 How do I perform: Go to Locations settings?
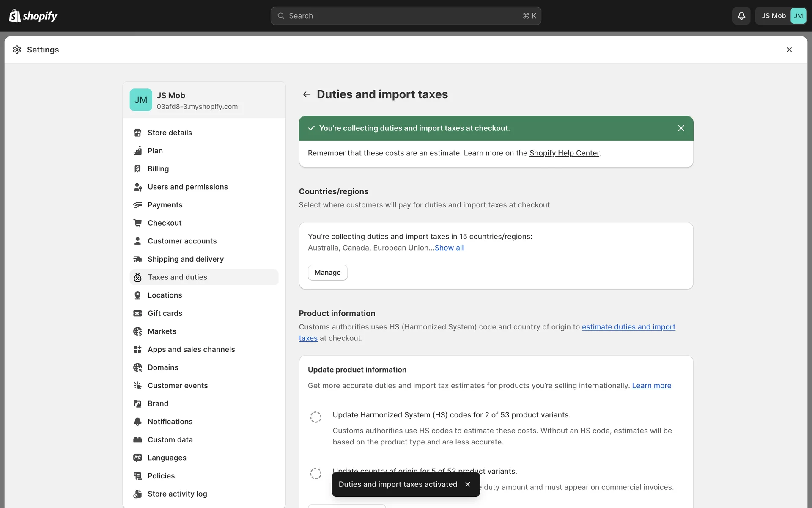[165, 295]
